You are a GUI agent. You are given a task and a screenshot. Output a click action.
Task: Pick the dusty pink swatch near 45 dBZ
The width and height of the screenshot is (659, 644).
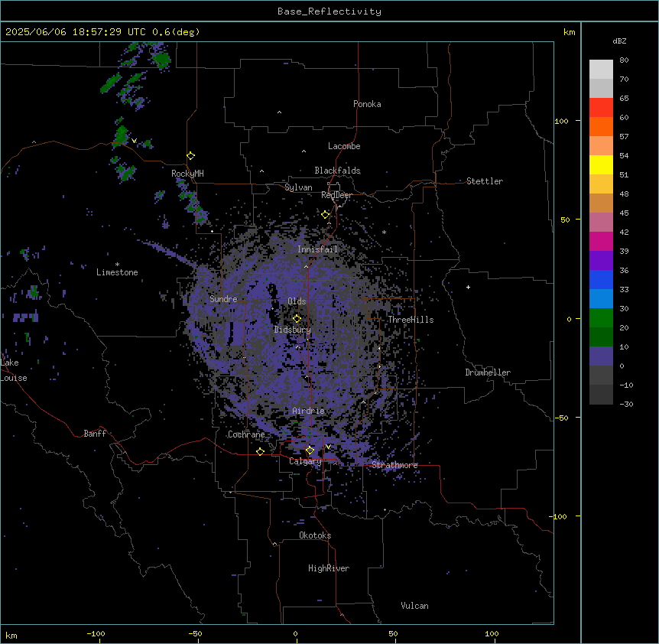tap(601, 223)
